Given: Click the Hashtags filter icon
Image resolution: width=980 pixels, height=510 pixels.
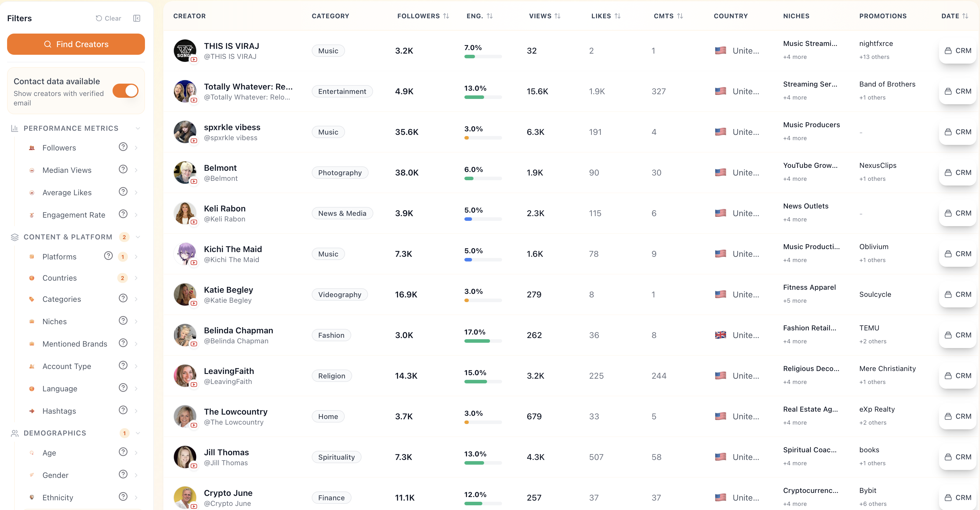Looking at the screenshot, I should tap(32, 411).
